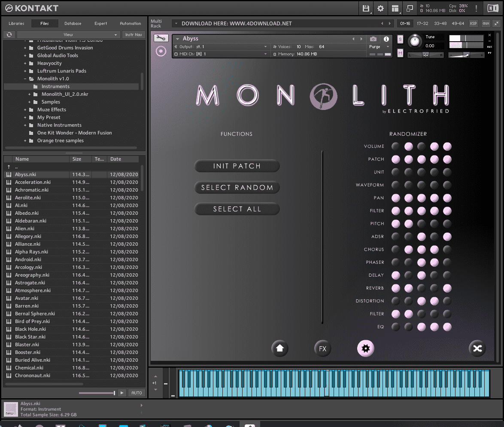This screenshot has height=427, width=504.
Task: Adjust the Tune knob on the Abyss instrument
Action: point(414,41)
